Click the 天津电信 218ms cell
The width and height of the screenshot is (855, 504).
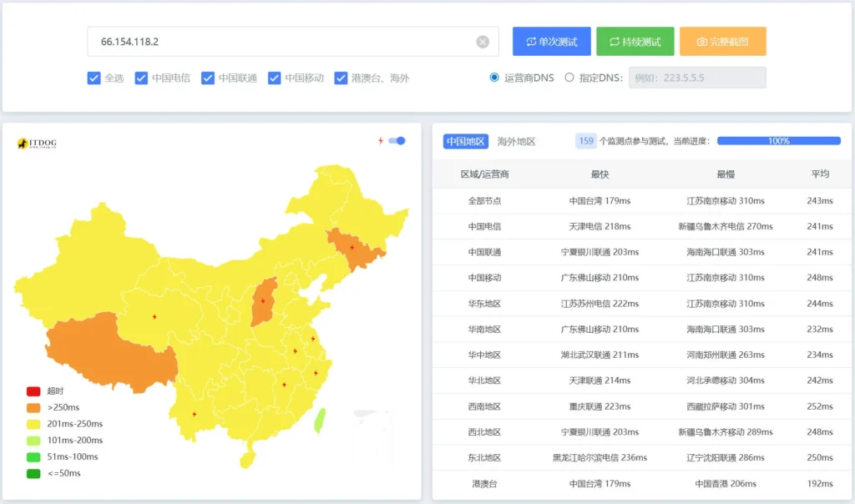(x=600, y=226)
